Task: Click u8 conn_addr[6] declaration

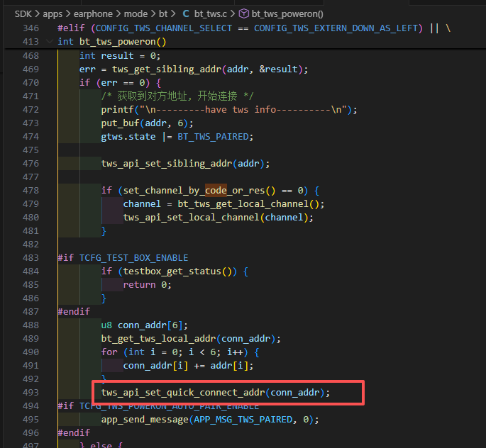Action: [145, 325]
